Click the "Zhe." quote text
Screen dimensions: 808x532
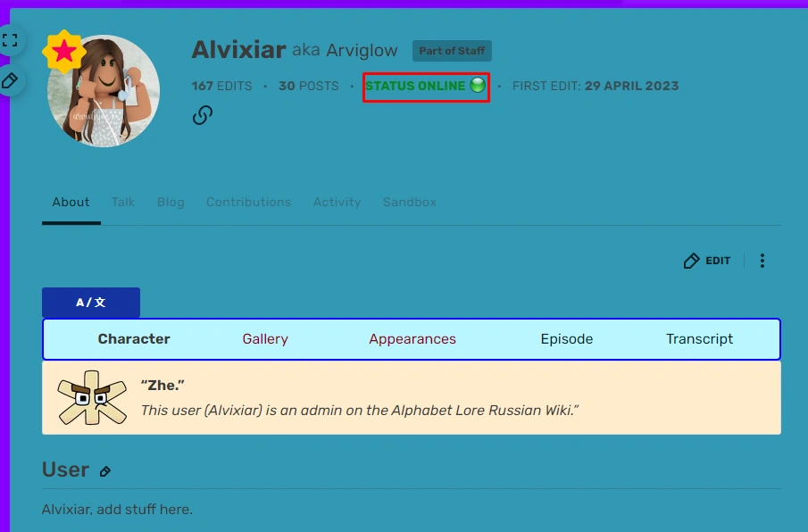pyautogui.click(x=162, y=386)
